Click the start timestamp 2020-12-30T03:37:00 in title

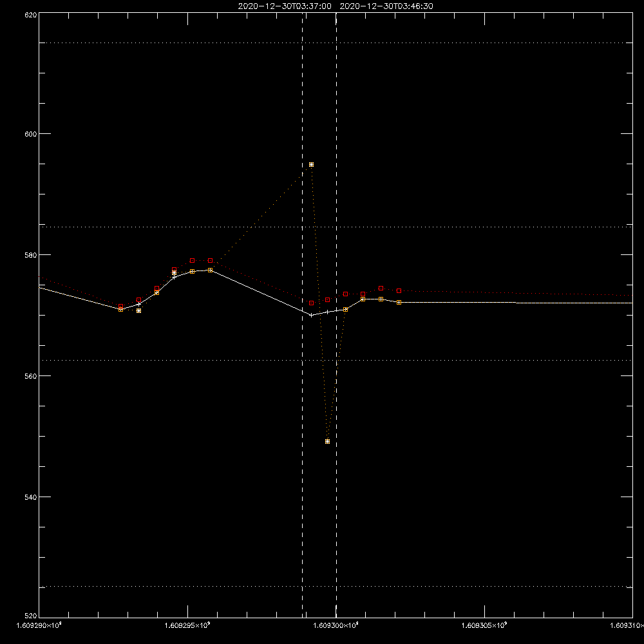285,6
